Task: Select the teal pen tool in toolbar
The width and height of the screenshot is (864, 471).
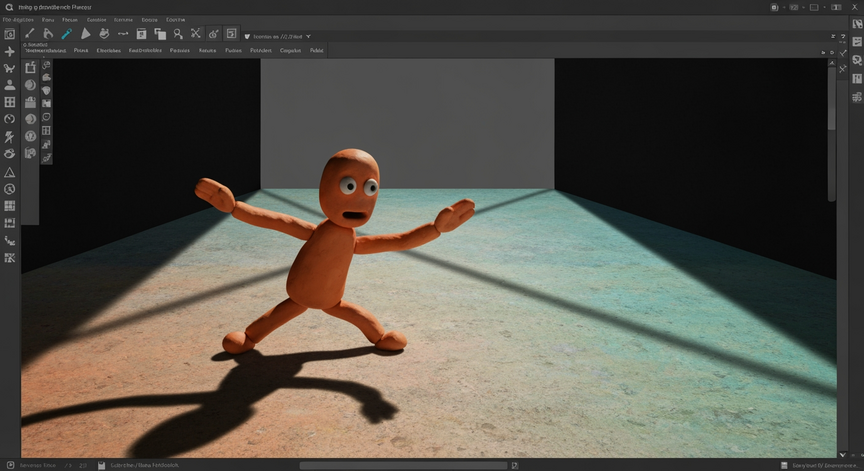Action: click(67, 34)
